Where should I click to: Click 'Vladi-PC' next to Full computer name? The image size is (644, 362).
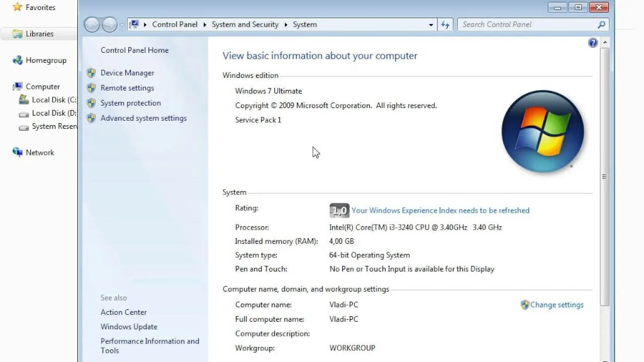344,319
